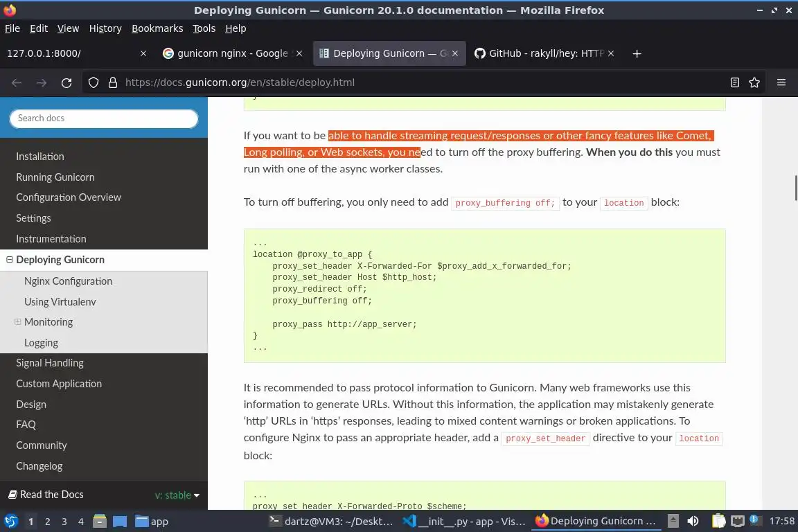The image size is (798, 532).
Task: Click the Read the Docs footer label
Action: click(46, 495)
